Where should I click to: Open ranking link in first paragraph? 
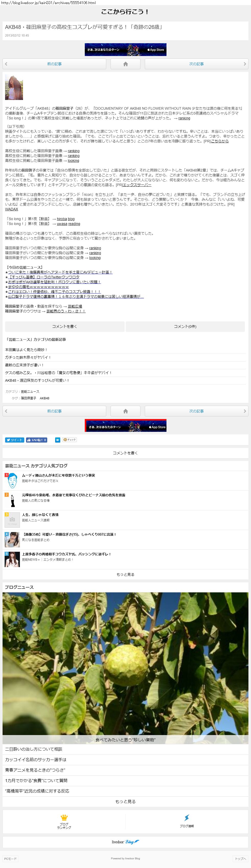point(184,118)
